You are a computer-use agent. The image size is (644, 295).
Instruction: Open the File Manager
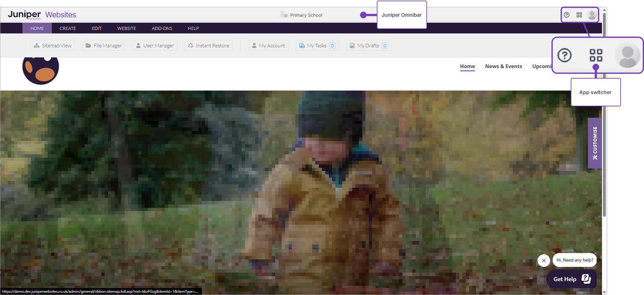(104, 45)
